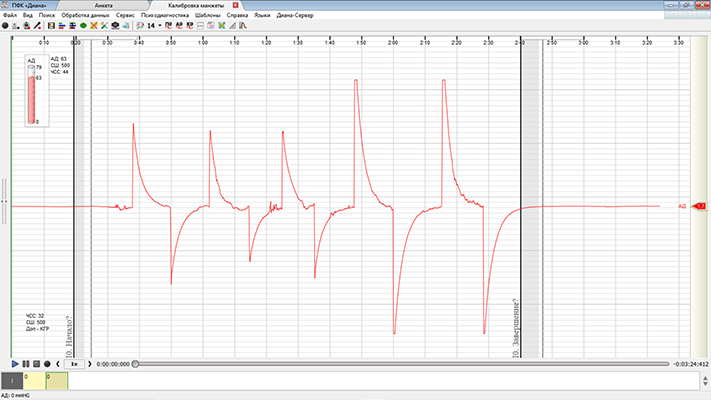Click the current time 0:00:00:000 readout
This screenshot has width=711, height=400.
click(113, 364)
